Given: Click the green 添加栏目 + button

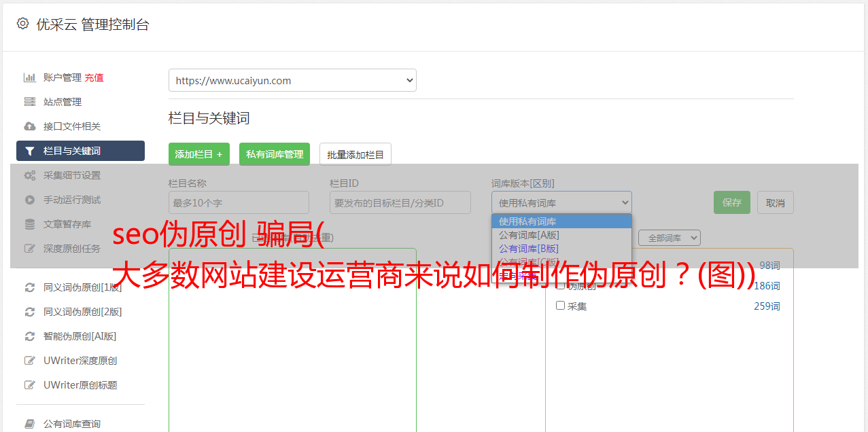Looking at the screenshot, I should click(x=199, y=154).
